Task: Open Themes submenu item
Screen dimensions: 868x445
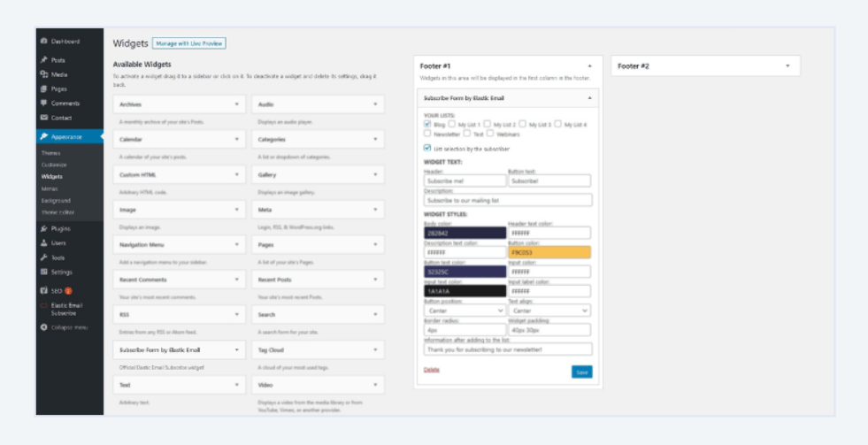Action: (x=51, y=153)
